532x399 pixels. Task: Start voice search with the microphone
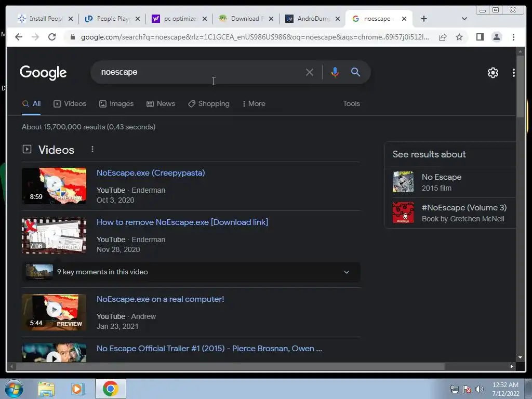pyautogui.click(x=335, y=72)
